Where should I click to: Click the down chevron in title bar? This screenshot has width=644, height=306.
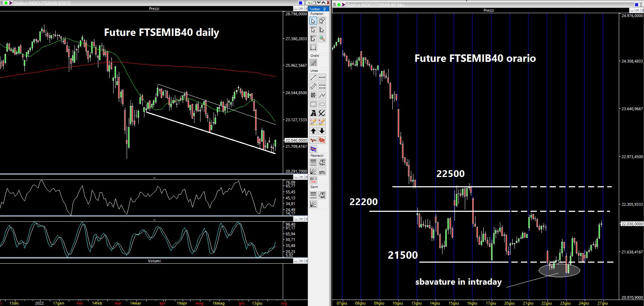[319, 3]
